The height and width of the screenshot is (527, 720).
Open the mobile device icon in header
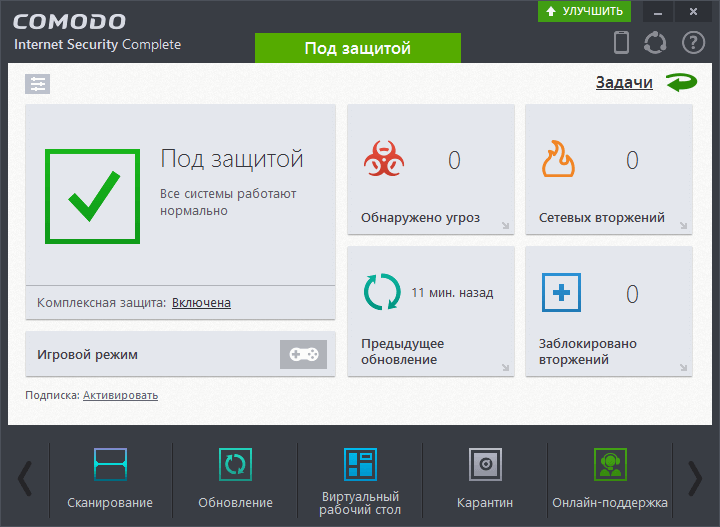click(x=621, y=42)
